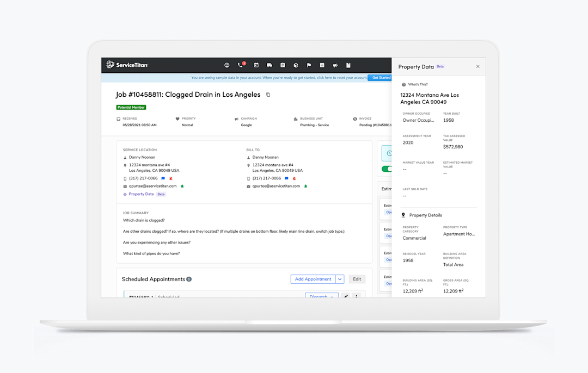
Task: Click Tax Assessed Value $572,980
Action: pos(453,147)
